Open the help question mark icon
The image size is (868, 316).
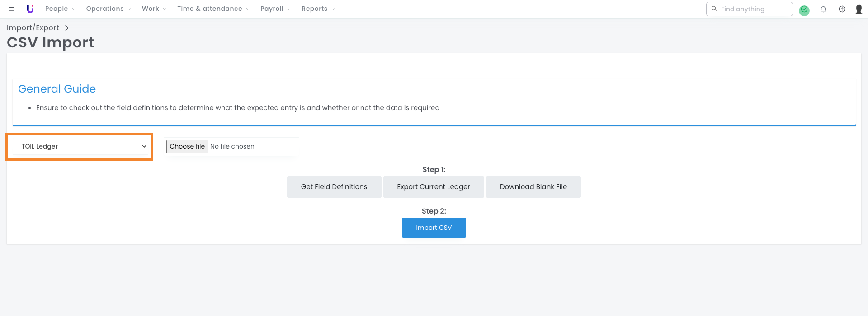(x=842, y=9)
